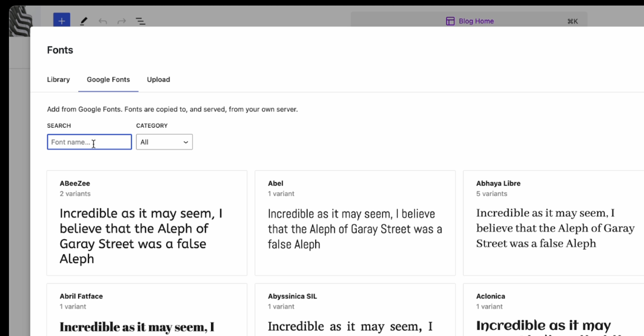
Task: Click the ⌘K shortcut indicator
Action: coord(572,21)
